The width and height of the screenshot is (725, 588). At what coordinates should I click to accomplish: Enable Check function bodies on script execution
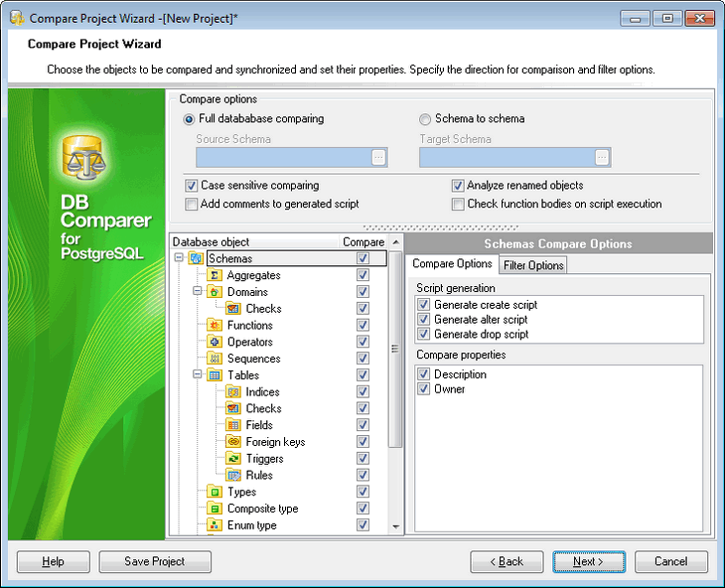[458, 204]
